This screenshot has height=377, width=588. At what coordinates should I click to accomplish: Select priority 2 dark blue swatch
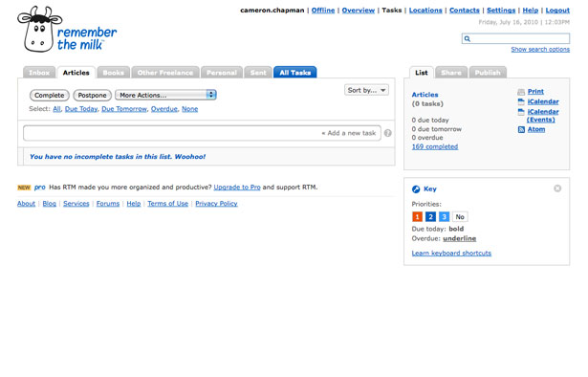[430, 217]
